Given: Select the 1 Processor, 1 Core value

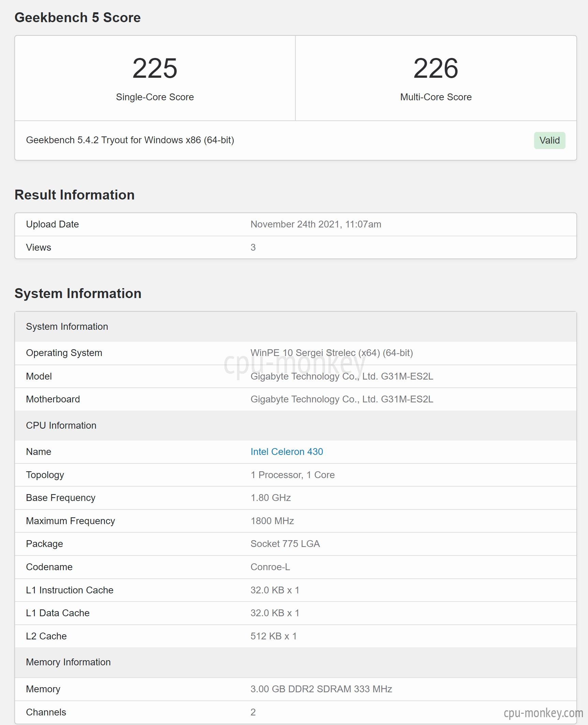Looking at the screenshot, I should click(x=293, y=475).
